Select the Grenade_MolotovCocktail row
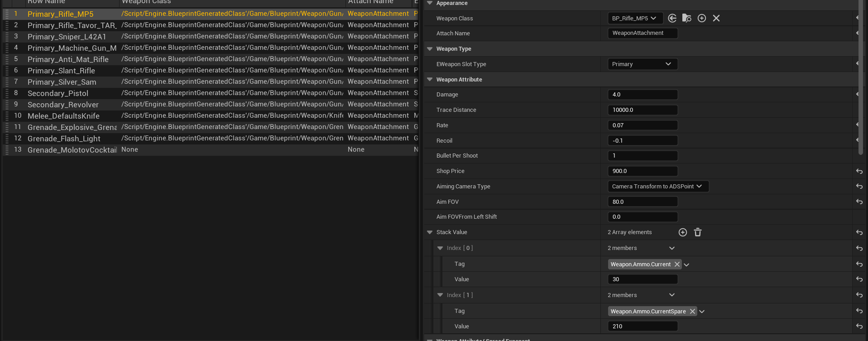The height and width of the screenshot is (341, 868). (72, 150)
